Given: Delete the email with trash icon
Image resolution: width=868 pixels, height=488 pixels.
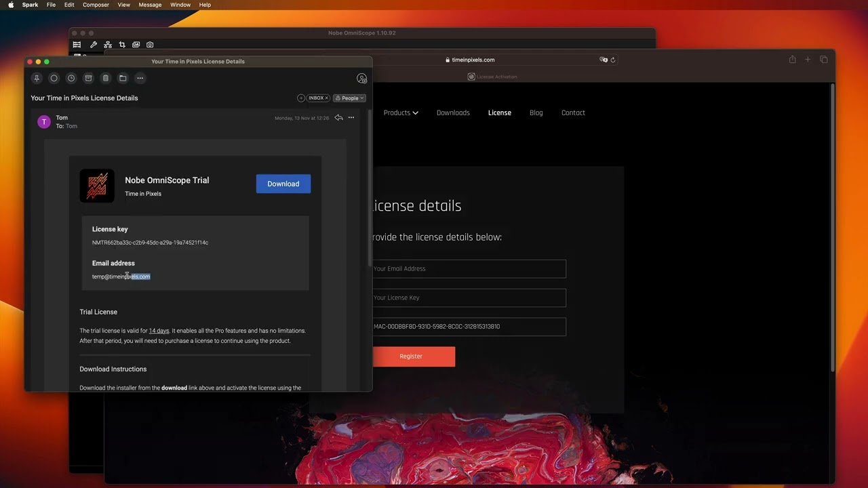Looking at the screenshot, I should 105,78.
